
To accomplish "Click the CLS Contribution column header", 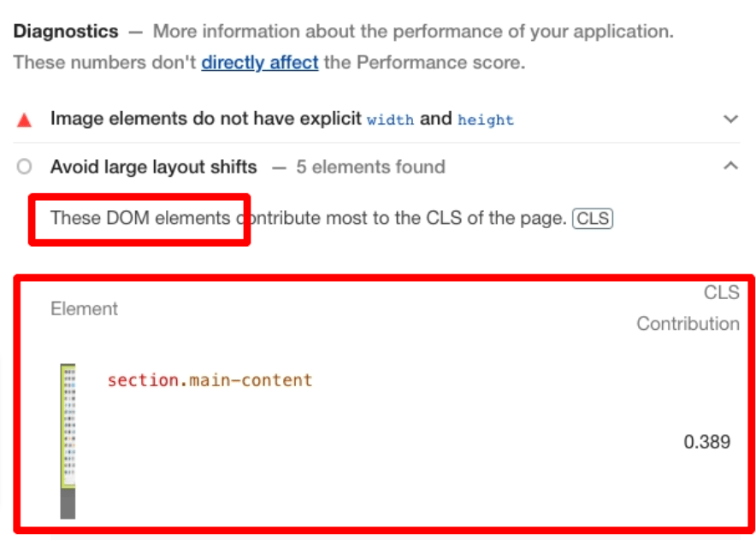I will tap(688, 308).
